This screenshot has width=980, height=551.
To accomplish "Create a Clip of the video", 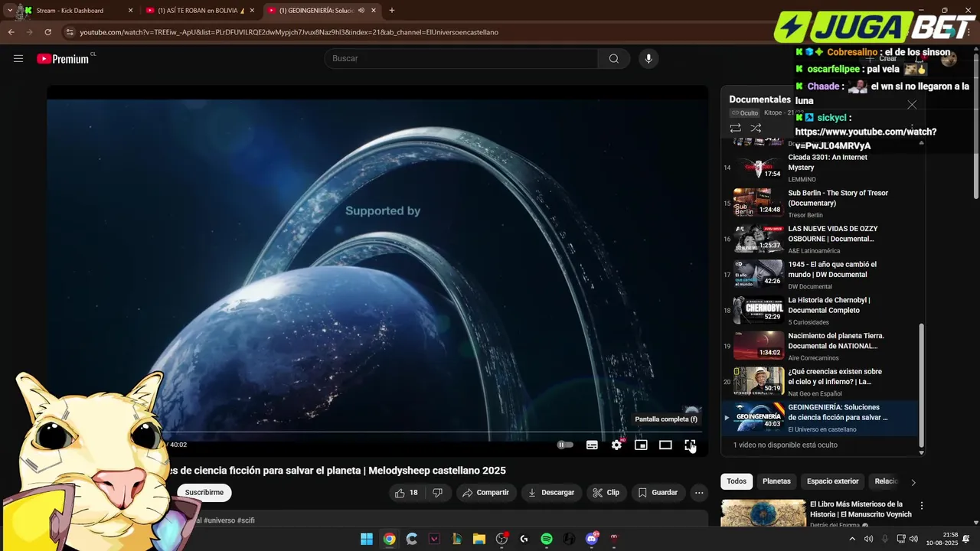I will click(x=606, y=493).
